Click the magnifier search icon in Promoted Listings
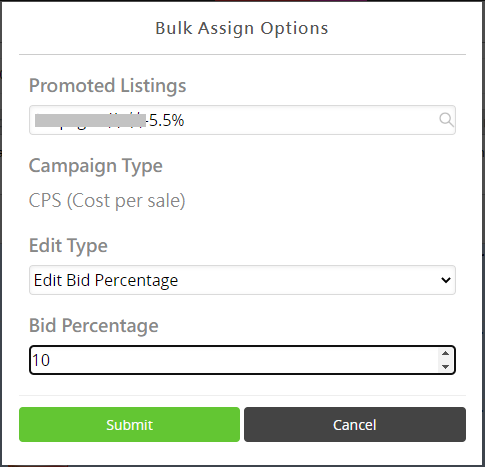 pos(446,120)
